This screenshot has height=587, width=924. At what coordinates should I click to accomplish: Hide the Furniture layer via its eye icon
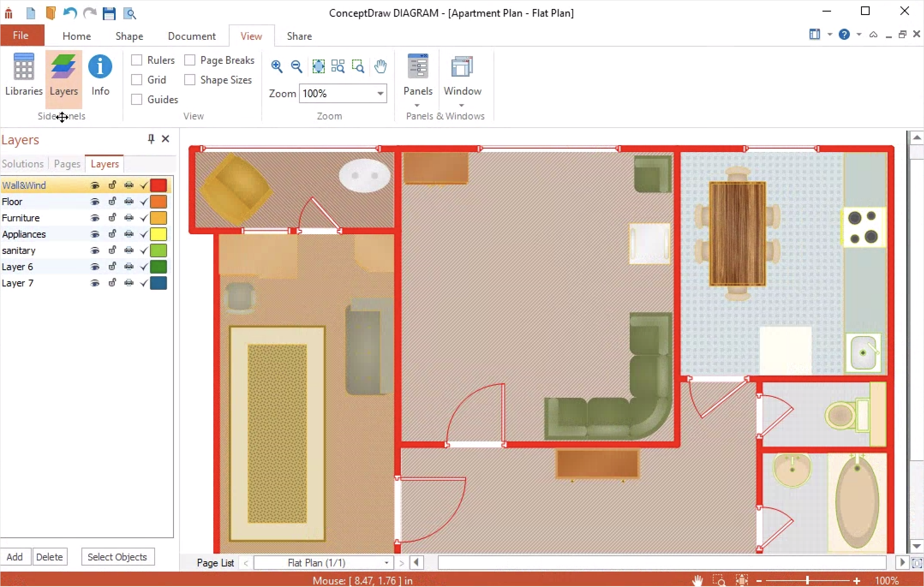click(x=95, y=218)
